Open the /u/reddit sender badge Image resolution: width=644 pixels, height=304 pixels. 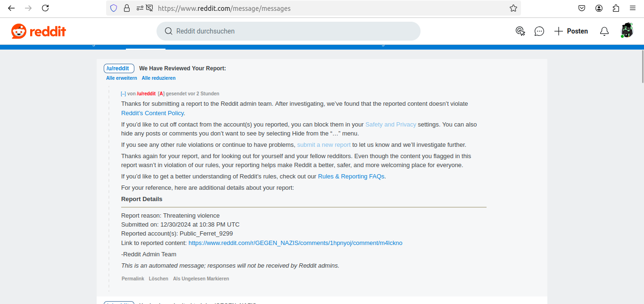119,68
